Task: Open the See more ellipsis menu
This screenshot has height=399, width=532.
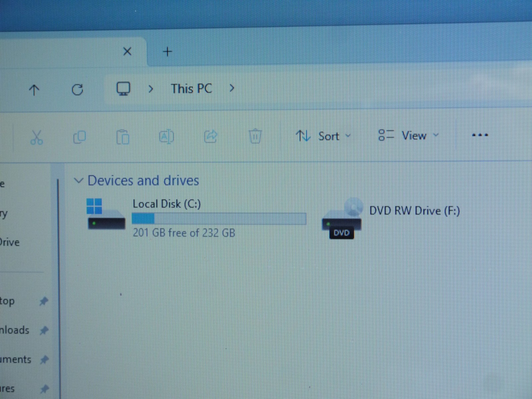Action: (x=480, y=135)
